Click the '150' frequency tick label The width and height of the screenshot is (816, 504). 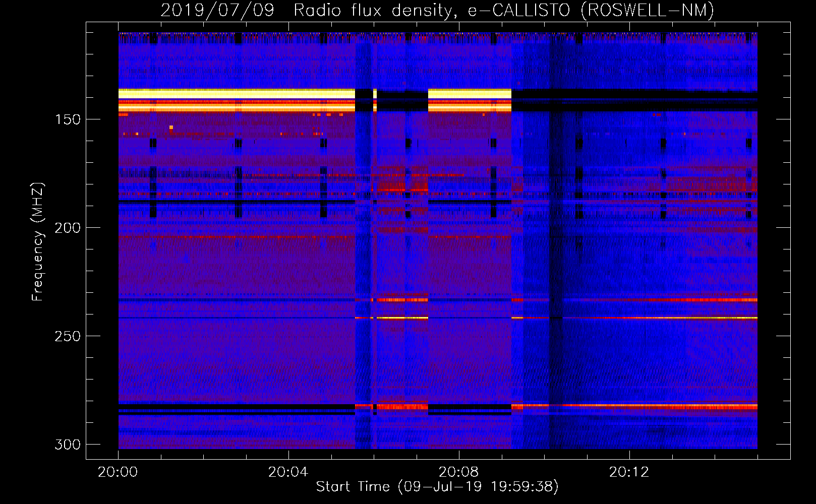(x=68, y=119)
